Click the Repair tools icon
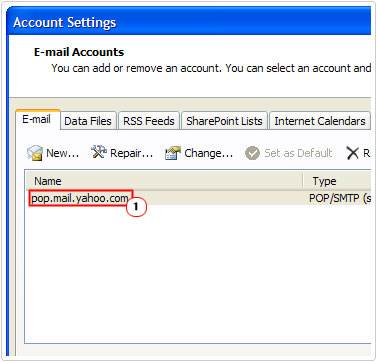This screenshot has width=377, height=362. (x=99, y=153)
